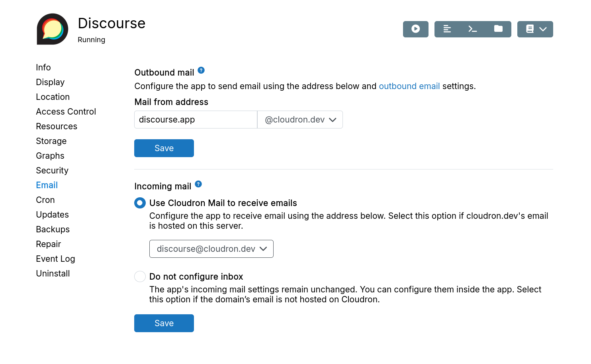Save the outbound mail settings
The height and width of the screenshot is (364, 591).
click(x=164, y=148)
